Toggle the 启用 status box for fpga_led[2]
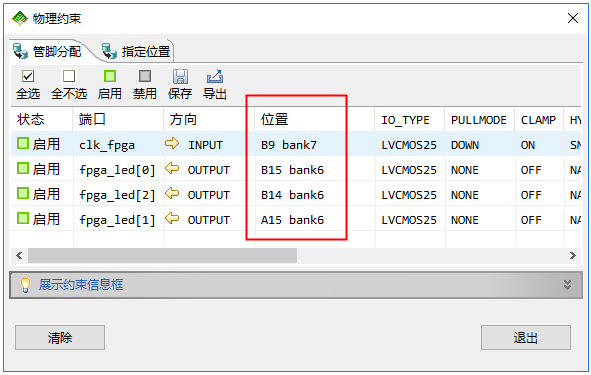 point(23,193)
